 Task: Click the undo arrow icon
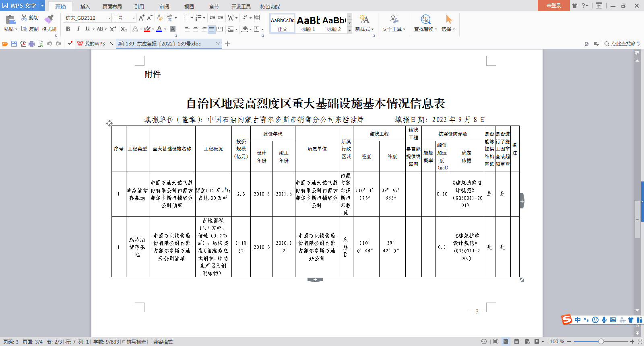[x=50, y=44]
